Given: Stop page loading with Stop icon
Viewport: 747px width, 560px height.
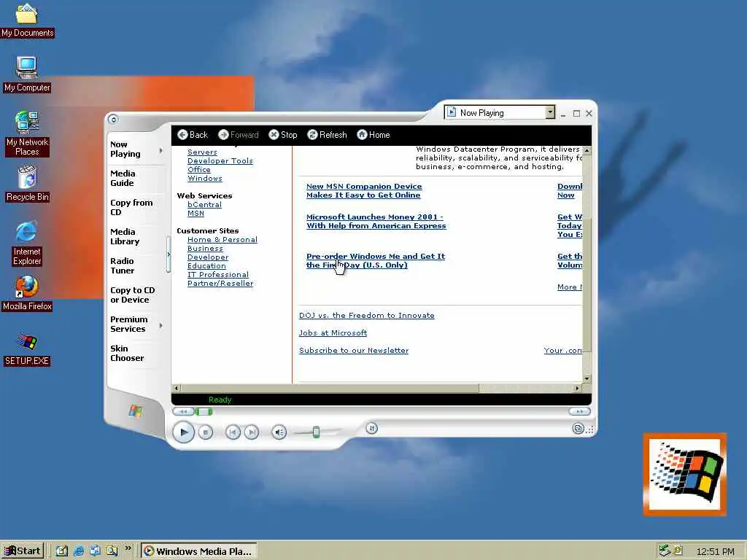Looking at the screenshot, I should [x=274, y=135].
